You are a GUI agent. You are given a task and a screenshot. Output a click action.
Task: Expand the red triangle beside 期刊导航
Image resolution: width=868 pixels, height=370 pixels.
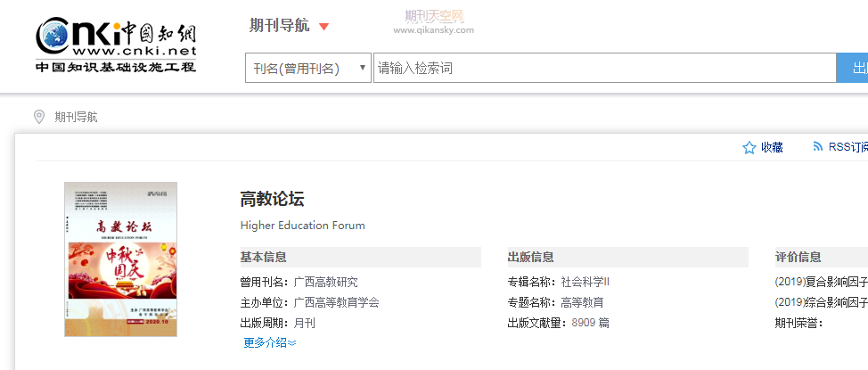pyautogui.click(x=323, y=27)
